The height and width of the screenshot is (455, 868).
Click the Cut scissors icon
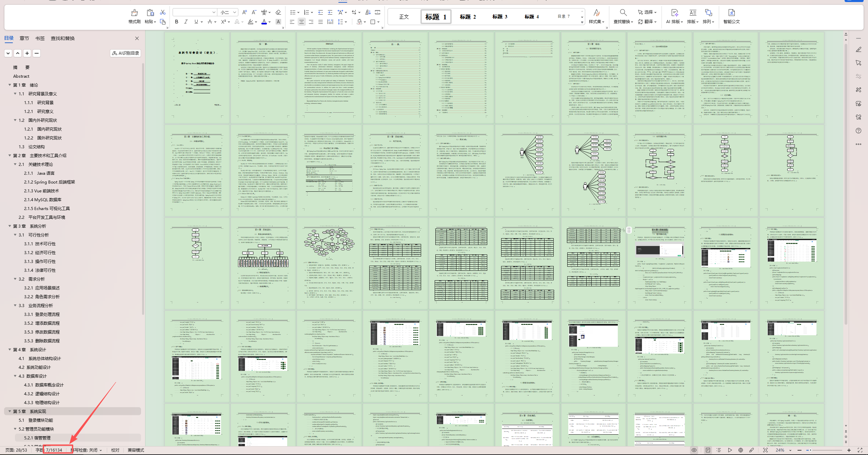point(163,12)
